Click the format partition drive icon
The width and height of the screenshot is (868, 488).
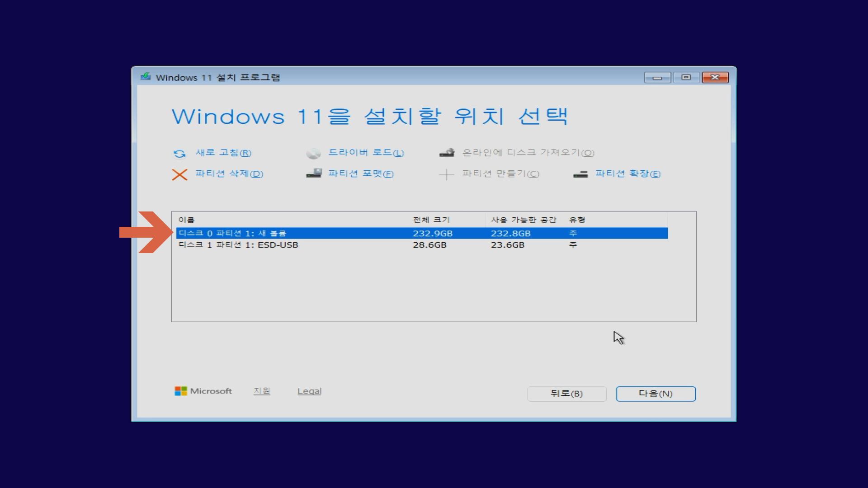pos(314,174)
